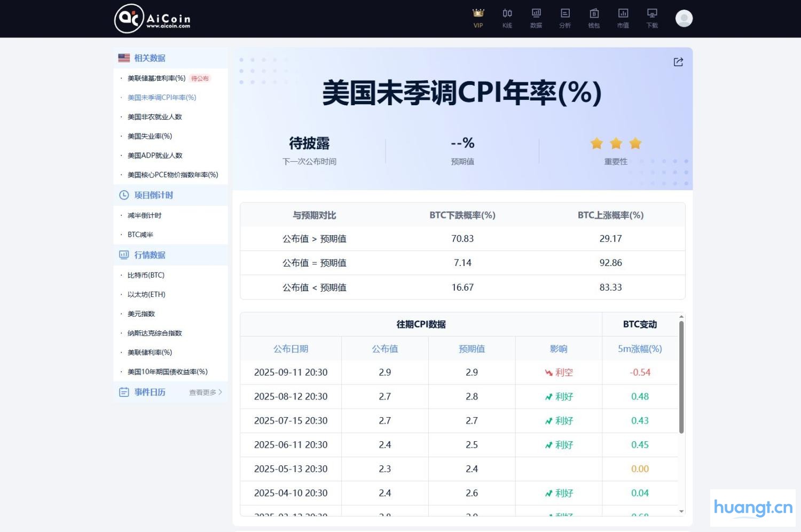Open the user avatar profile menu
The width and height of the screenshot is (801, 532).
[684, 18]
